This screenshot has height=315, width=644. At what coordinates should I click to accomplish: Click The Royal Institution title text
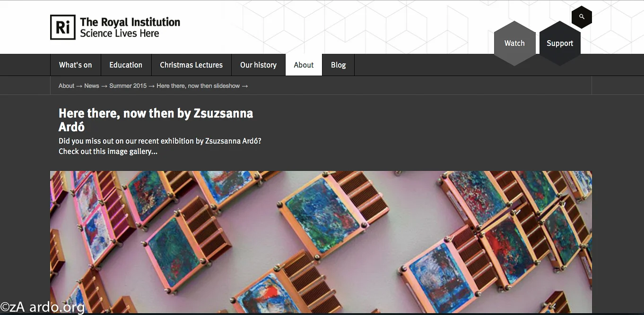130,22
